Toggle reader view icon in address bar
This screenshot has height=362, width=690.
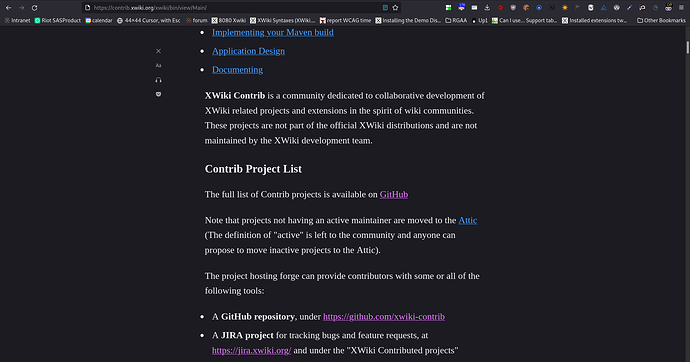(x=385, y=7)
